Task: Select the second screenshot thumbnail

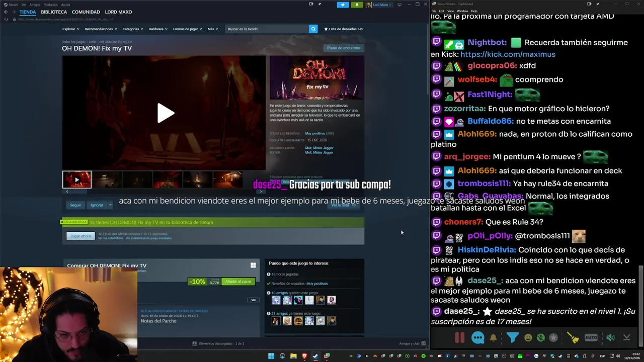Action: [107, 179]
